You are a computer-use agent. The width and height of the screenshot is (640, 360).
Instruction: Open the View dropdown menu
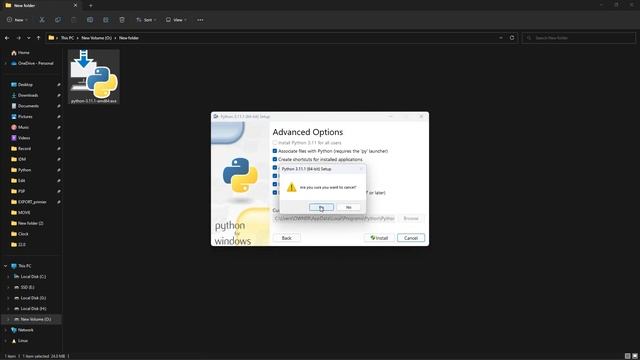176,20
